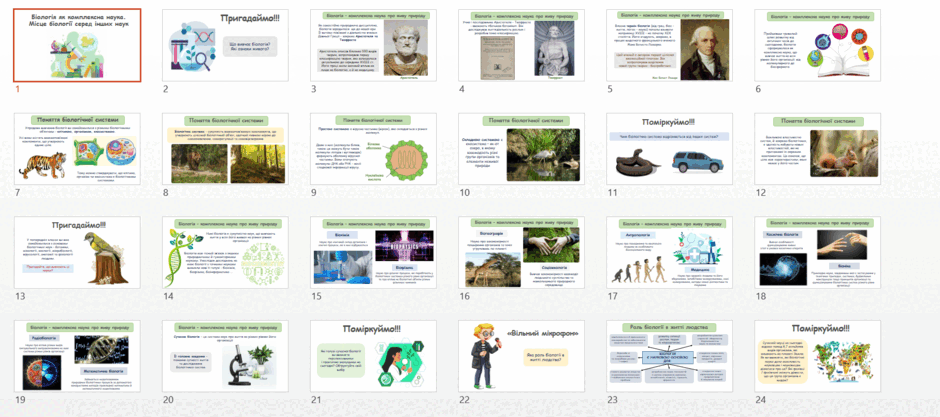This screenshot has height=417, width=940.
Task: Open slide 20 with the microscope and plant
Action: pos(225,356)
